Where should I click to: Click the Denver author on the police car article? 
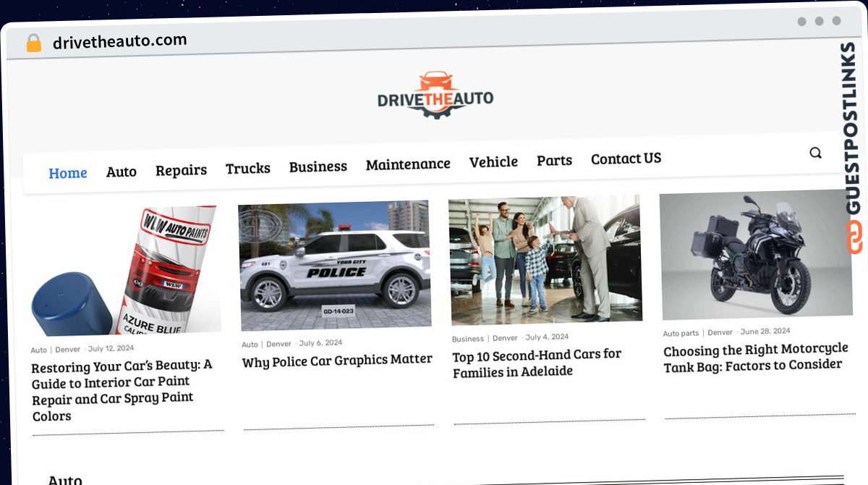point(278,344)
